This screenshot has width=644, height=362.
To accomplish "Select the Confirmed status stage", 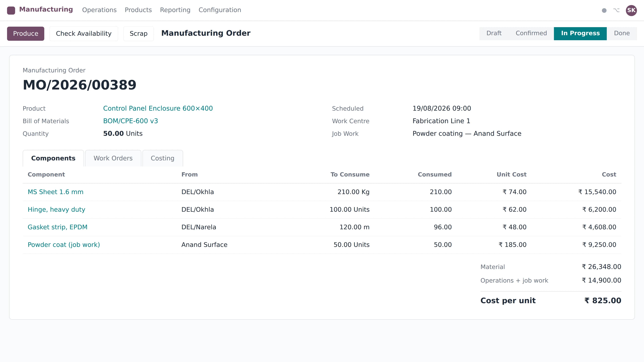I will tap(531, 33).
